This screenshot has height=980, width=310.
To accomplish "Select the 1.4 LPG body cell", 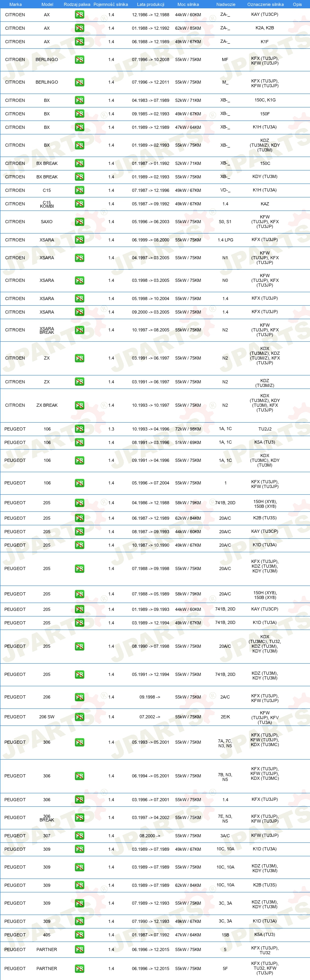I will pyautogui.click(x=225, y=240).
